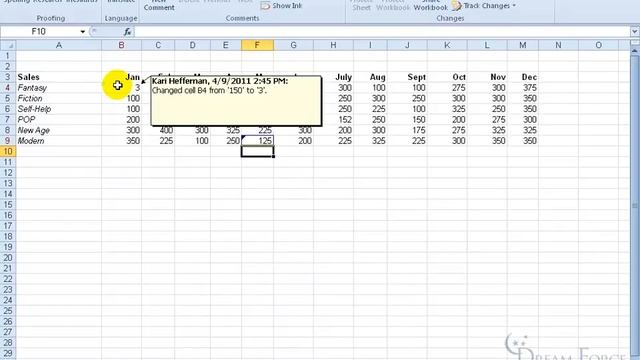Select row 3 header
Screen dimensions: 640x360
click(8, 77)
